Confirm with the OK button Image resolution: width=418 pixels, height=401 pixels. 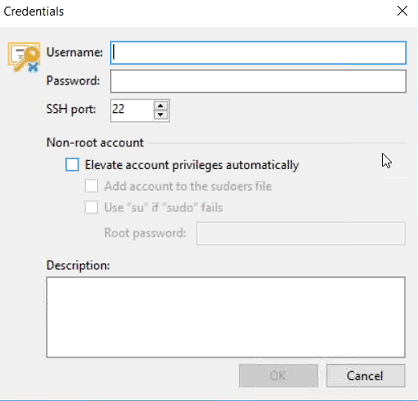[x=278, y=376]
